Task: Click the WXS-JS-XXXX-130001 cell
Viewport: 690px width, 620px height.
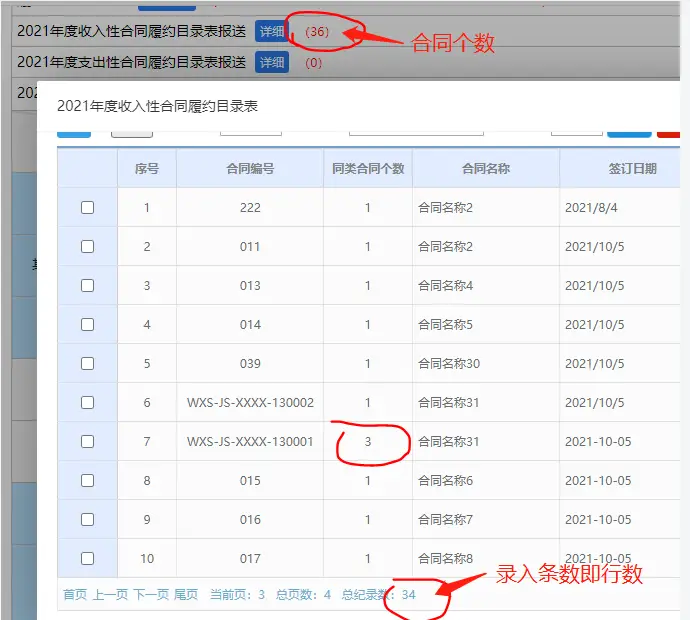Action: (250, 441)
